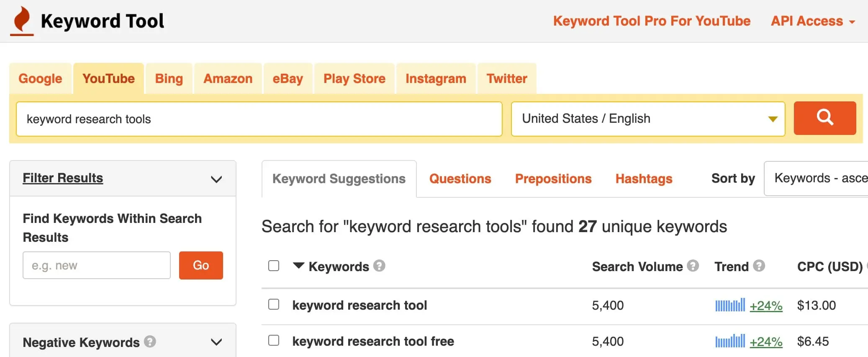Image resolution: width=868 pixels, height=357 pixels.
Task: Click the Keyword Tool flame logo
Action: 22,21
